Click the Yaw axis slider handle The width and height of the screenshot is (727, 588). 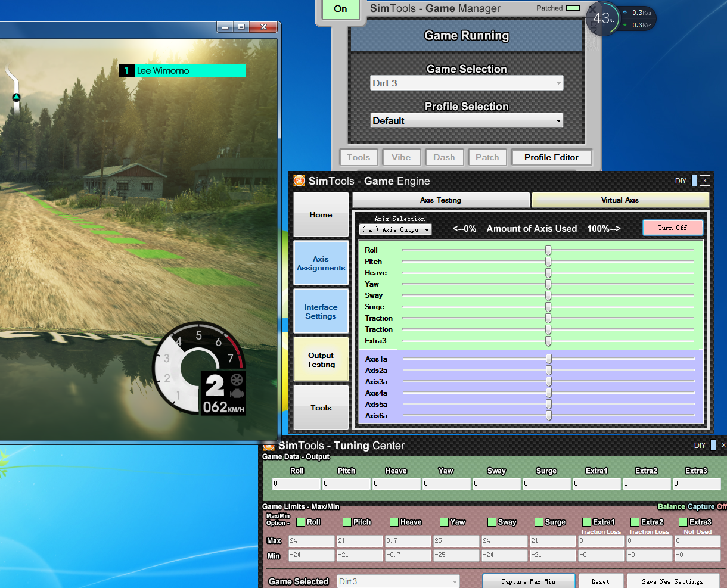pyautogui.click(x=548, y=284)
